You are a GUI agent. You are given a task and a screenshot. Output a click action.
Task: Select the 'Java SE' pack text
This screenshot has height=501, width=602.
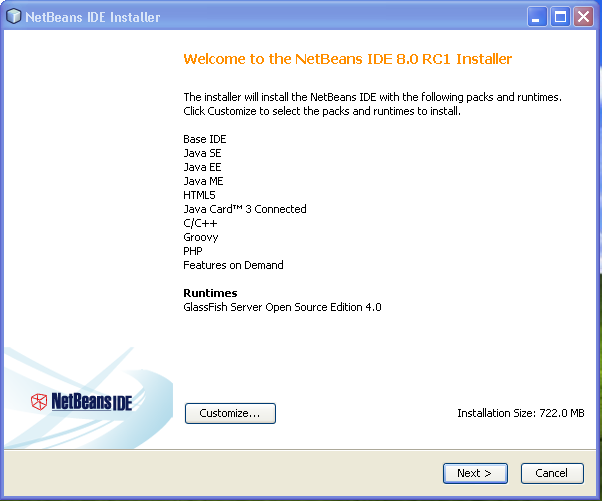coord(202,153)
